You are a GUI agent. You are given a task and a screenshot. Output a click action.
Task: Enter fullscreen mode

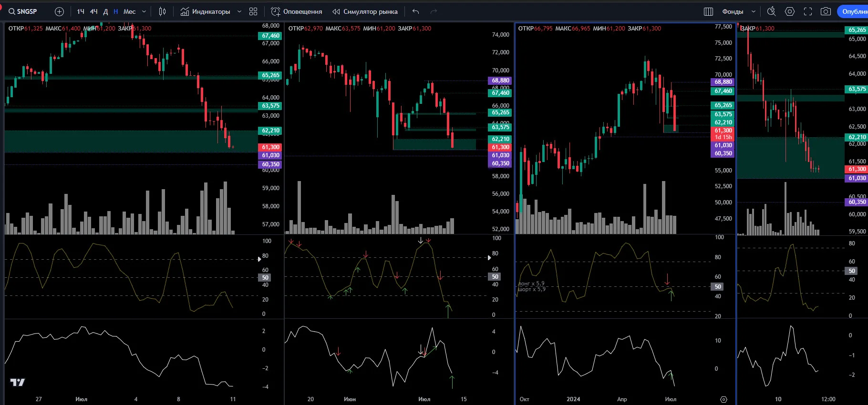coord(808,11)
